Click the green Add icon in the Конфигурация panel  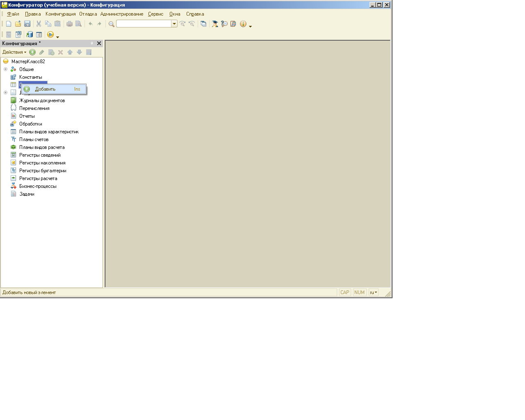[32, 52]
